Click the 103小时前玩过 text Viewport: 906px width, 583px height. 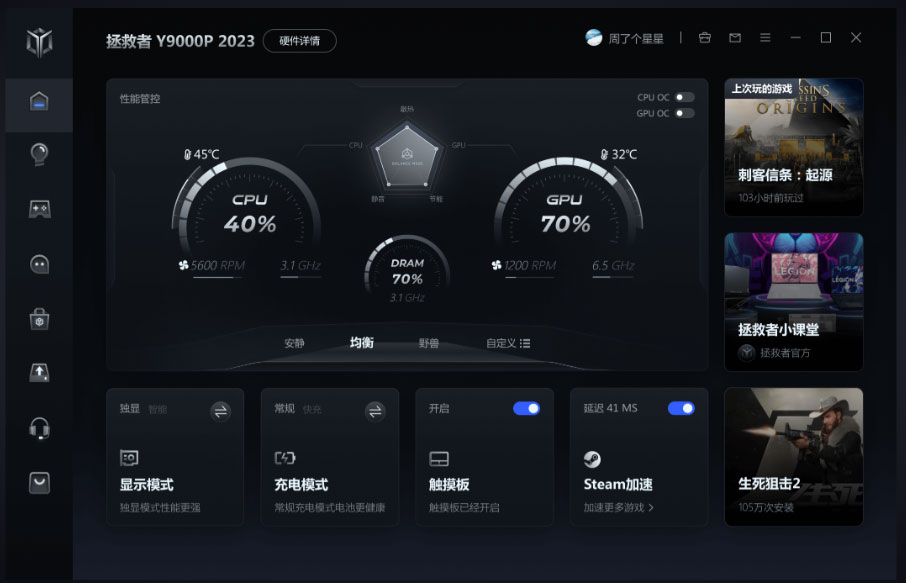[771, 198]
